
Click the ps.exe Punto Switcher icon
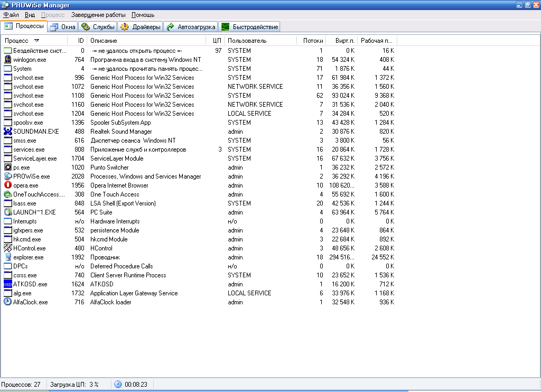point(7,167)
